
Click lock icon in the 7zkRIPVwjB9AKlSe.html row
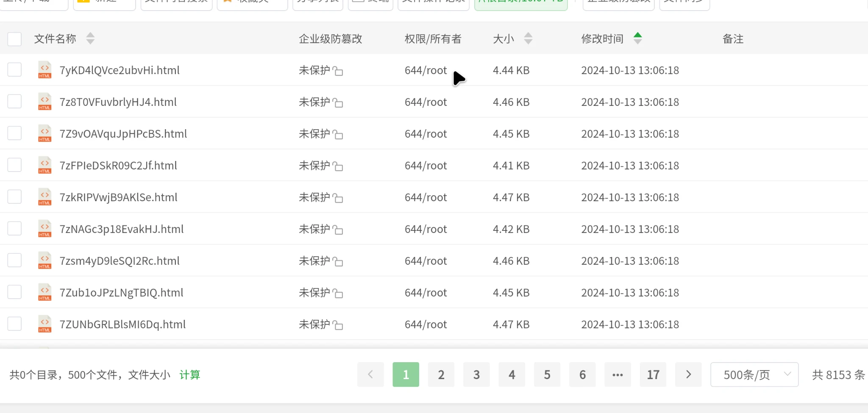[338, 198]
